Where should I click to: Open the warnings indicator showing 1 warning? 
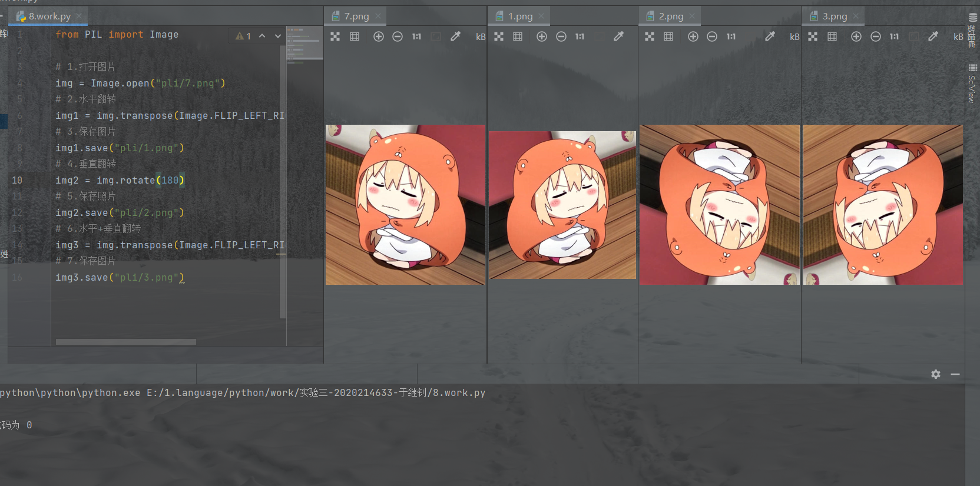pyautogui.click(x=243, y=36)
